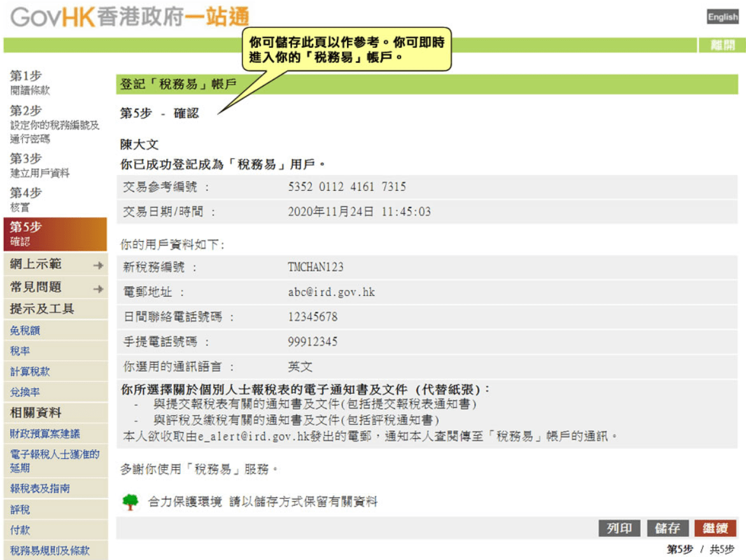Click the 離開 exit button
This screenshot has height=560, width=746.
click(x=722, y=45)
